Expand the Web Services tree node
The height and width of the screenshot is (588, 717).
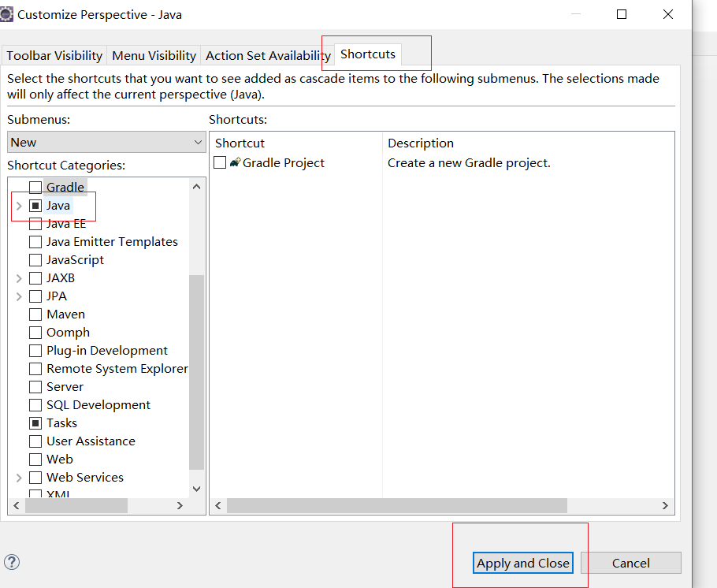pos(19,478)
